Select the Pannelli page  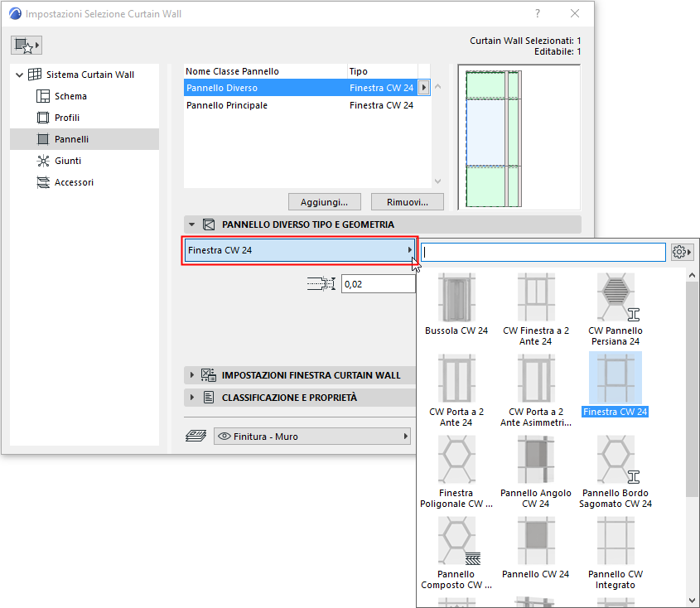click(84, 139)
